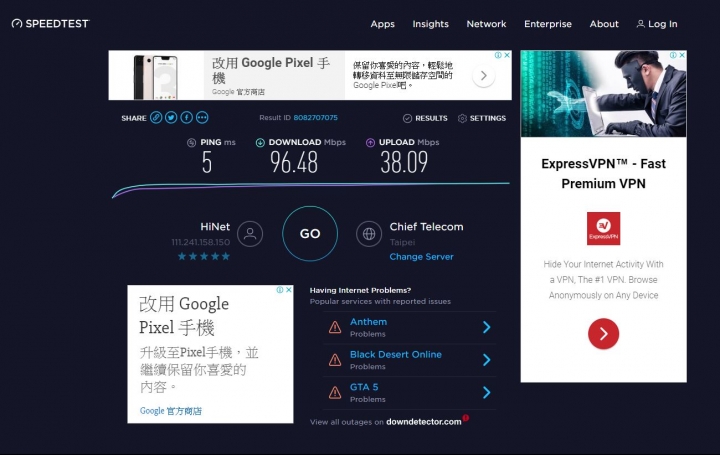Screen dimensions: 720x455
Task: Share result on Facebook icon
Action: click(186, 118)
